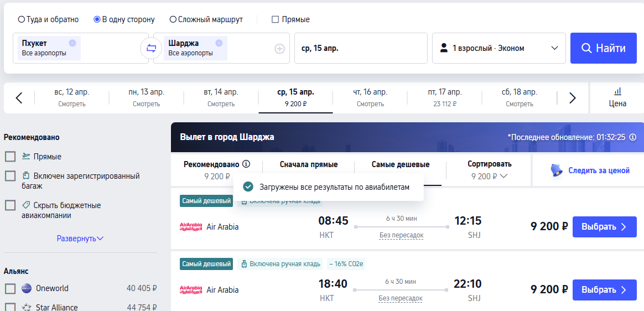Enable the Oneworld alliance filter

(x=10, y=288)
